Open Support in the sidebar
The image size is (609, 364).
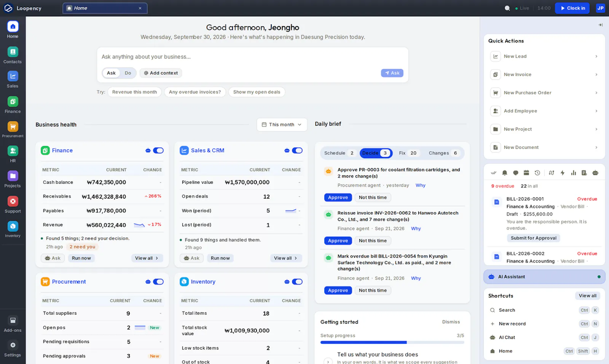(x=13, y=205)
